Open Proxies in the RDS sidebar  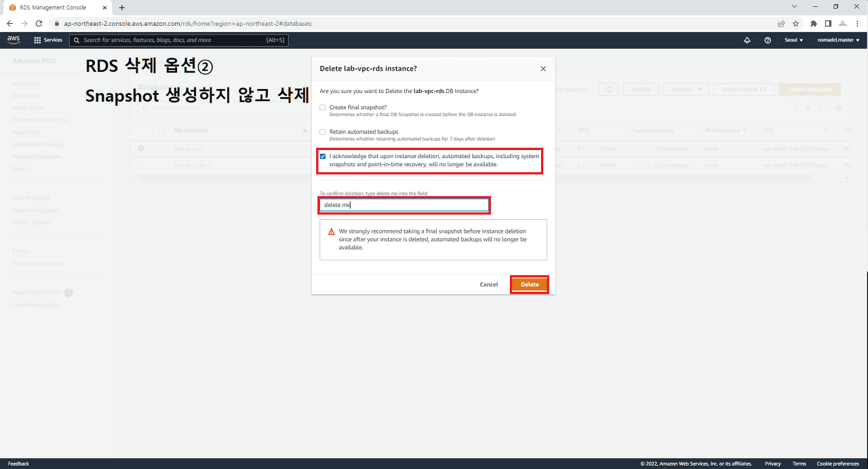click(x=22, y=169)
